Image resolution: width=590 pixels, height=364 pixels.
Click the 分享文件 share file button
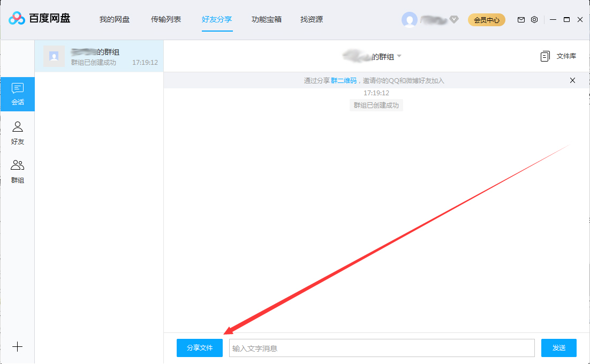click(x=199, y=348)
